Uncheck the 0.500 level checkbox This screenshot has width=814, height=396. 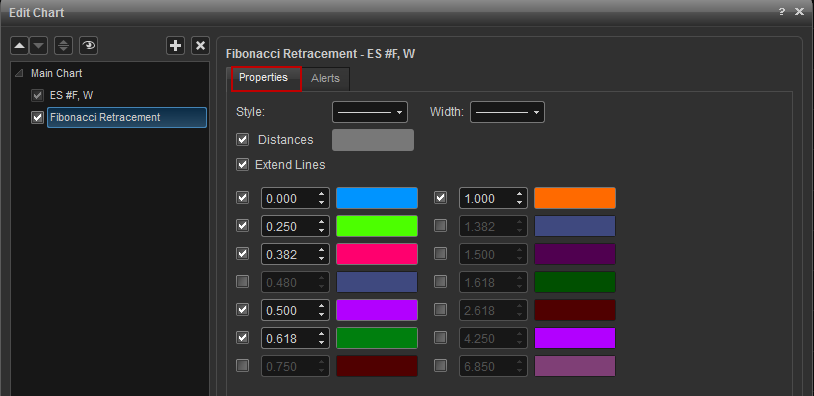242,310
